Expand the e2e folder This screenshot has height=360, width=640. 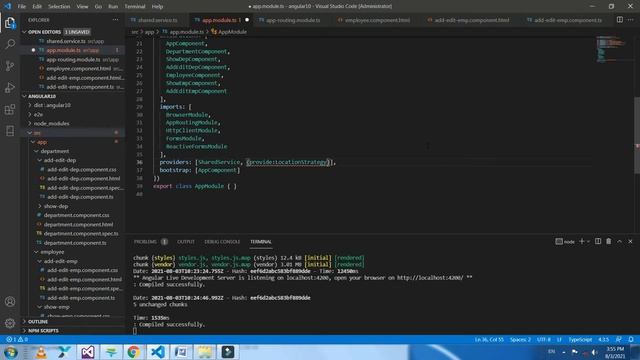(38, 114)
